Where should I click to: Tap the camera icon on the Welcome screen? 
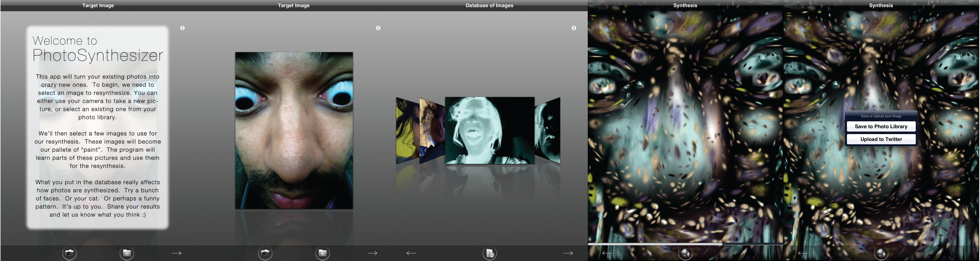(x=70, y=253)
